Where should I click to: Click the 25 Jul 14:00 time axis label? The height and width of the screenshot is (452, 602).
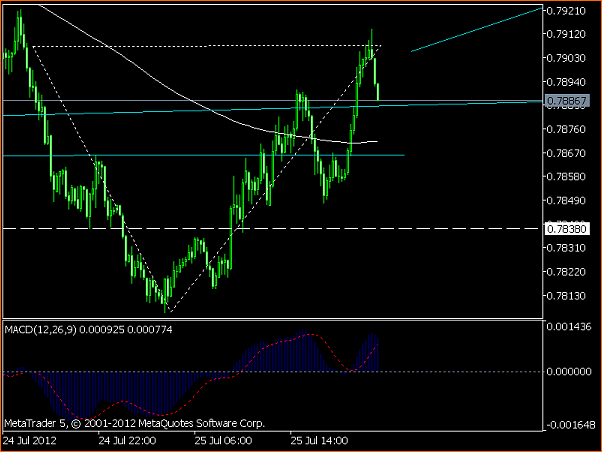point(319,440)
